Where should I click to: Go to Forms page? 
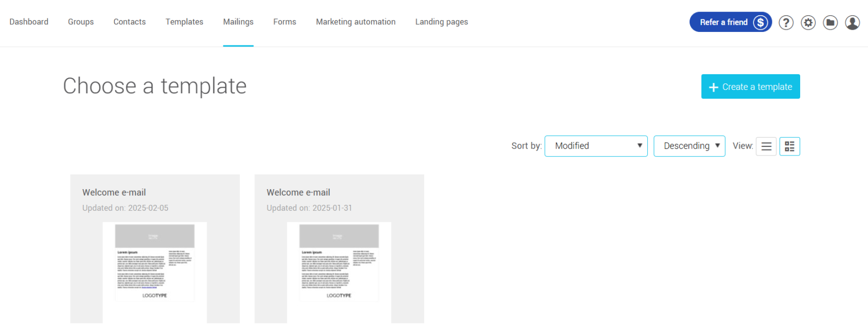click(285, 22)
